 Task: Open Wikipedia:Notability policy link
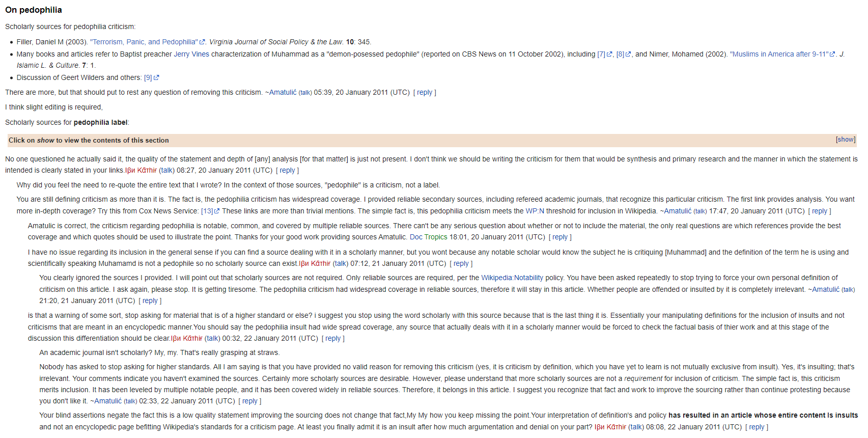point(512,278)
